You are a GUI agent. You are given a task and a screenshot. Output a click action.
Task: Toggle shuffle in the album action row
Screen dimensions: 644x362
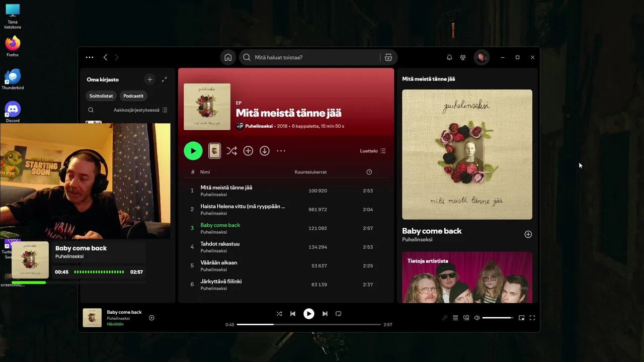[231, 151]
